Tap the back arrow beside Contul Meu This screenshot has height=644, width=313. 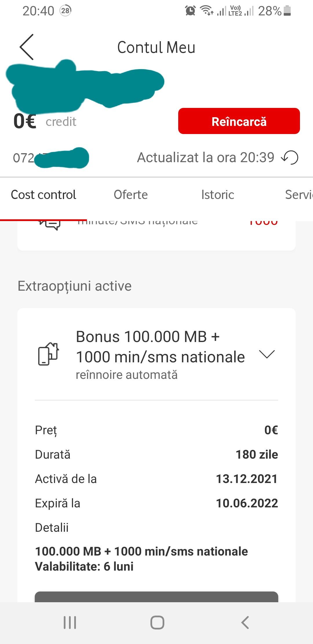click(27, 47)
